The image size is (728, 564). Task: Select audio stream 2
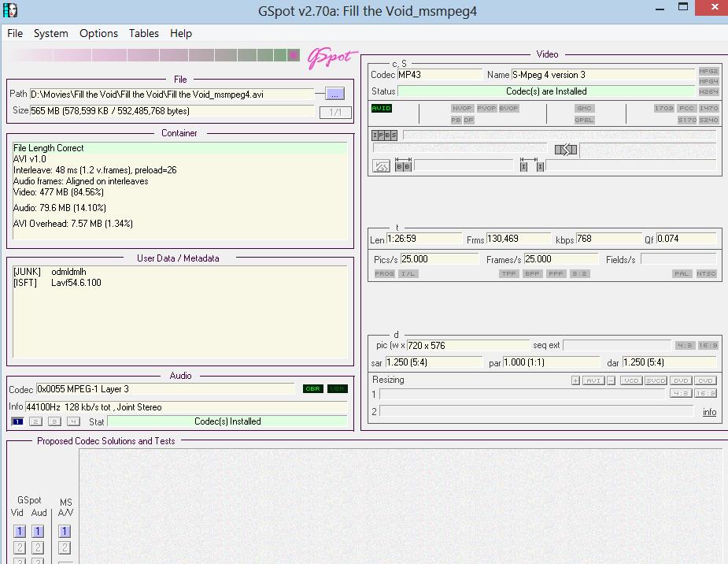pos(35,421)
